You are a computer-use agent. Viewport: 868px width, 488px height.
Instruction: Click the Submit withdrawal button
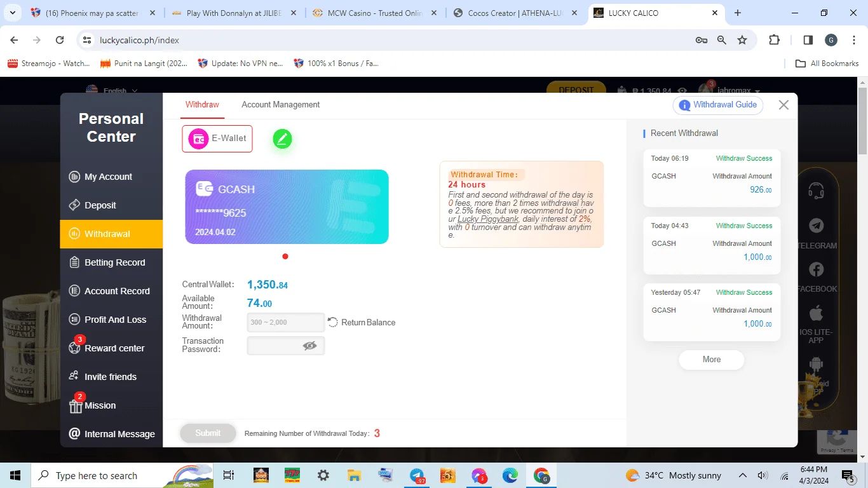(208, 433)
